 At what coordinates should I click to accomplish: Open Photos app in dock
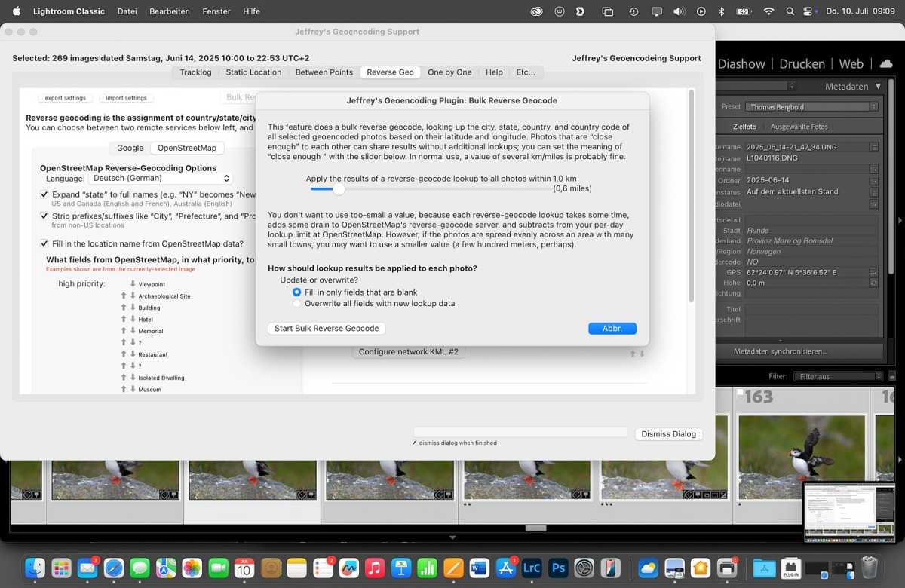click(192, 568)
